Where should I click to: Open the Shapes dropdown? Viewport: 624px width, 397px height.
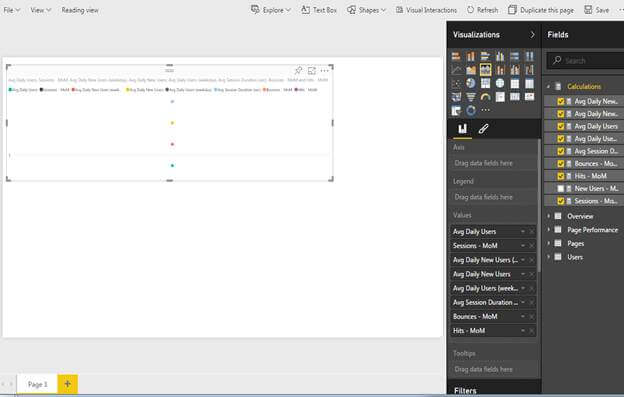pyautogui.click(x=366, y=10)
